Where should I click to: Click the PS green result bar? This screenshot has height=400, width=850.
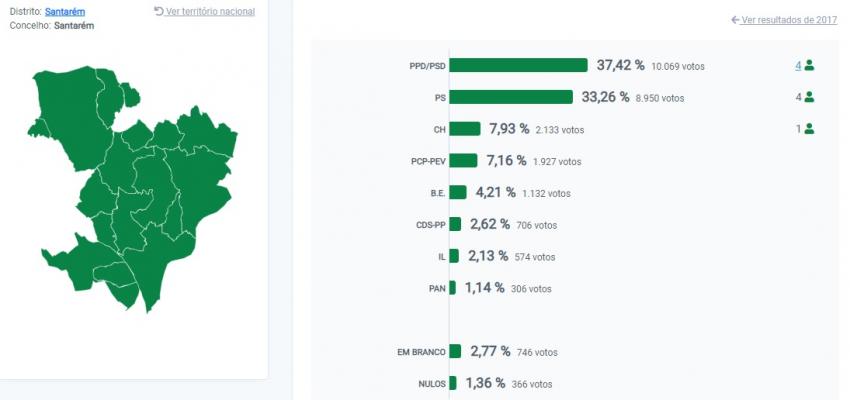tap(511, 97)
